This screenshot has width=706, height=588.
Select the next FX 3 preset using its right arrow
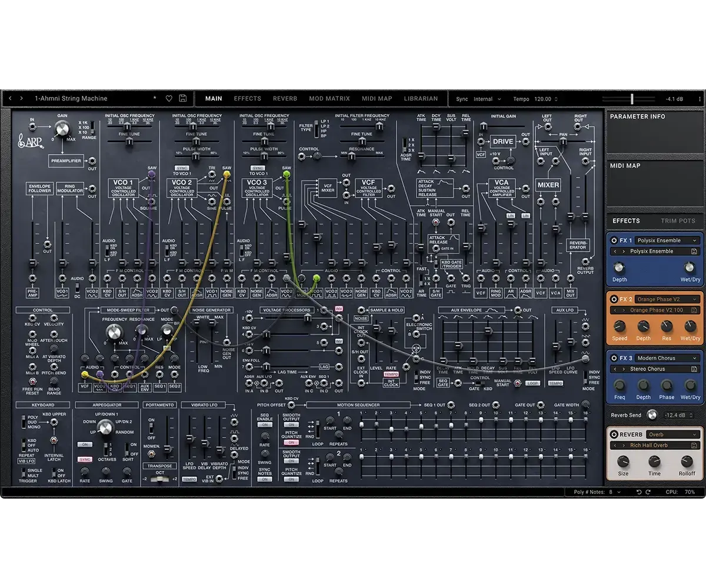coord(622,369)
